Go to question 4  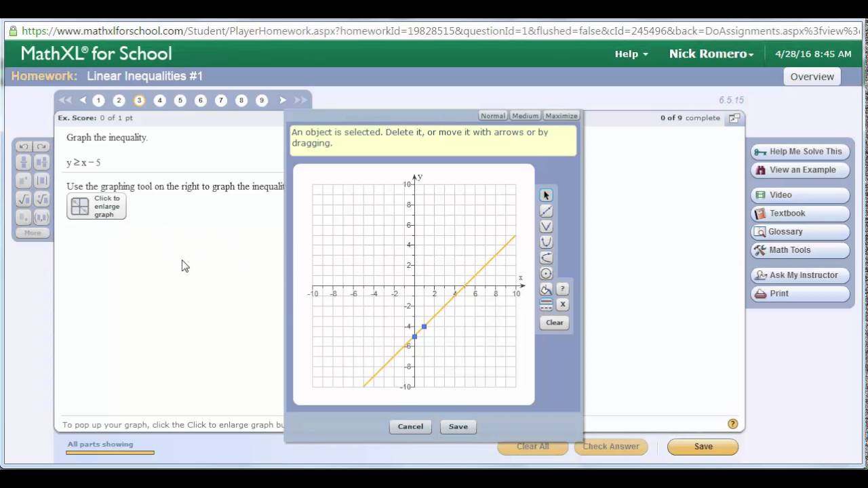pos(159,100)
